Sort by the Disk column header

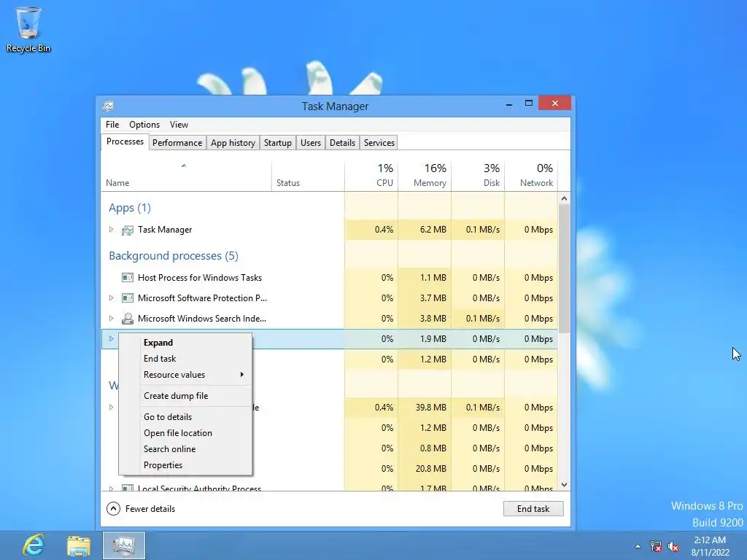pos(478,176)
